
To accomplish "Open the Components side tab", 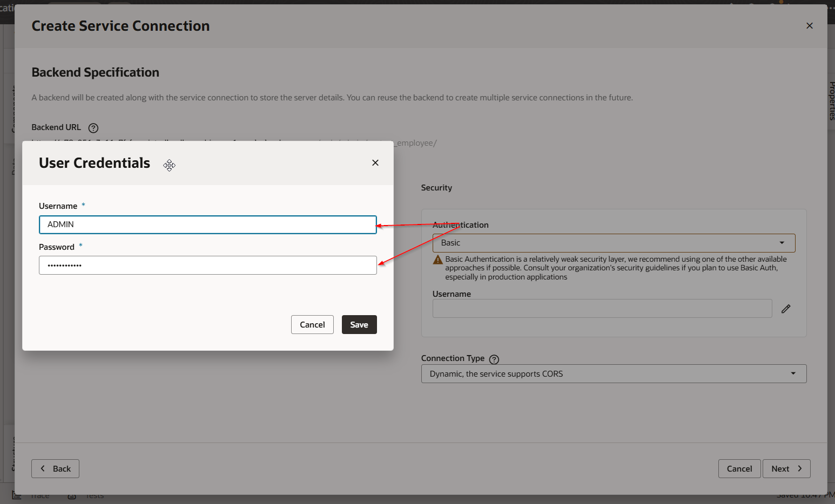I will coord(13,108).
